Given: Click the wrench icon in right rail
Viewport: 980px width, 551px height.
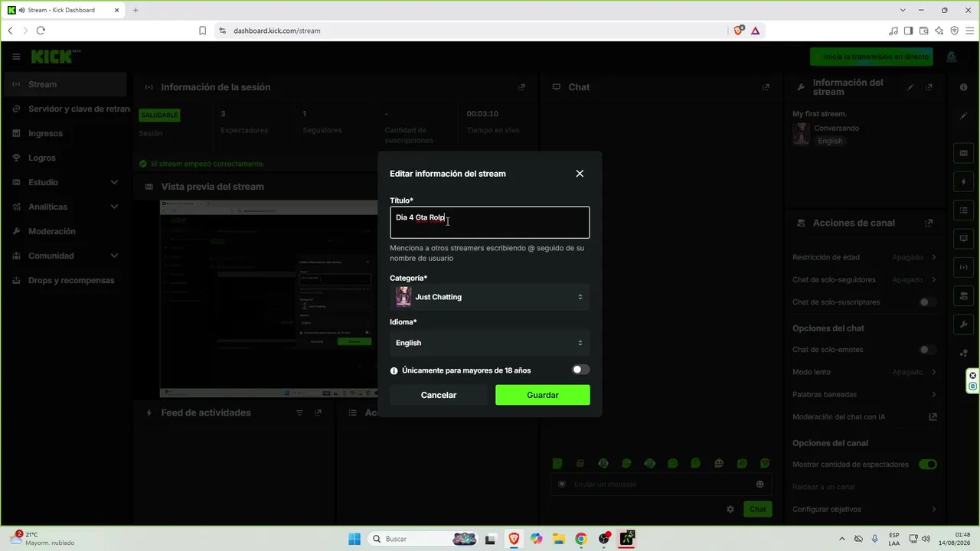Looking at the screenshot, I should click(964, 324).
